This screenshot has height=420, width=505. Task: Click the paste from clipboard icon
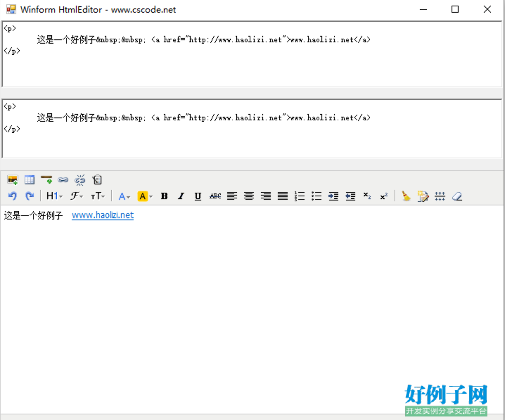tap(97, 179)
